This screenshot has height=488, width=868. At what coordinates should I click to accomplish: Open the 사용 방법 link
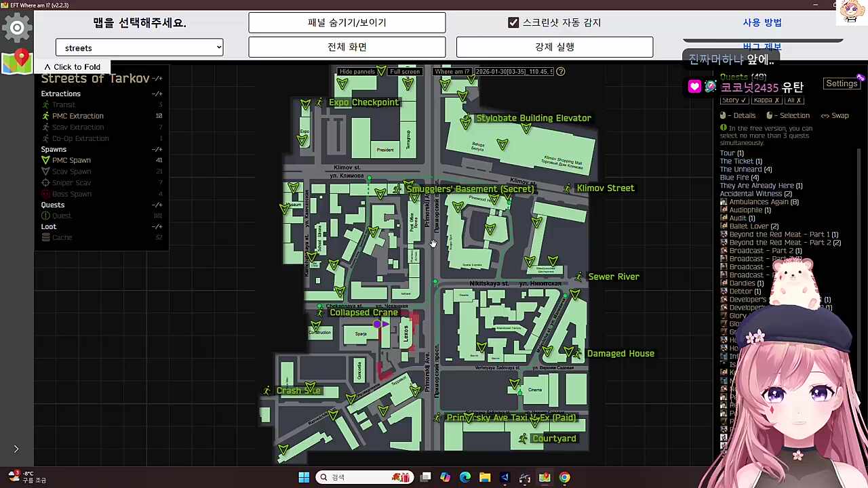pyautogui.click(x=762, y=22)
